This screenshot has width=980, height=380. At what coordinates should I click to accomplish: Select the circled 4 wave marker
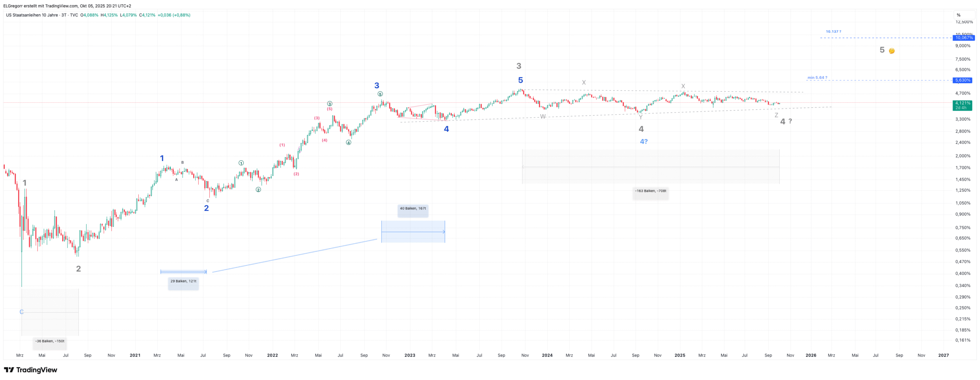348,143
